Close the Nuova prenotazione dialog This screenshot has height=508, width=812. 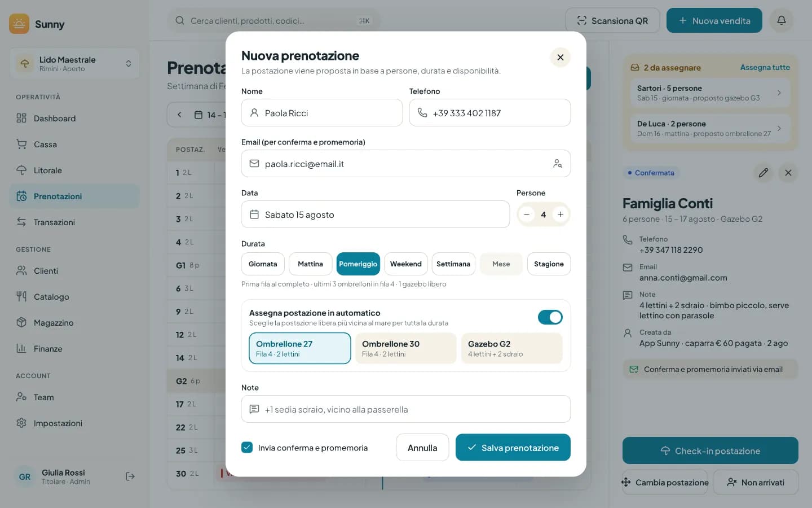click(560, 57)
